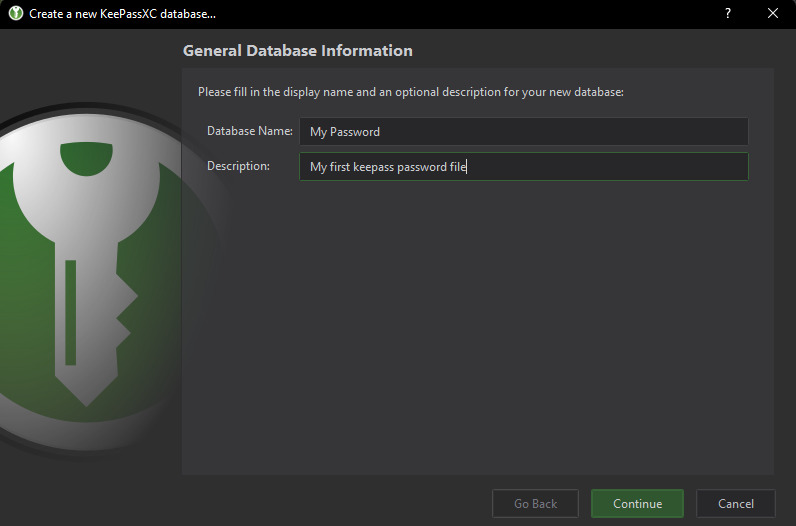Click the Go Back button
796x526 pixels.
535,504
